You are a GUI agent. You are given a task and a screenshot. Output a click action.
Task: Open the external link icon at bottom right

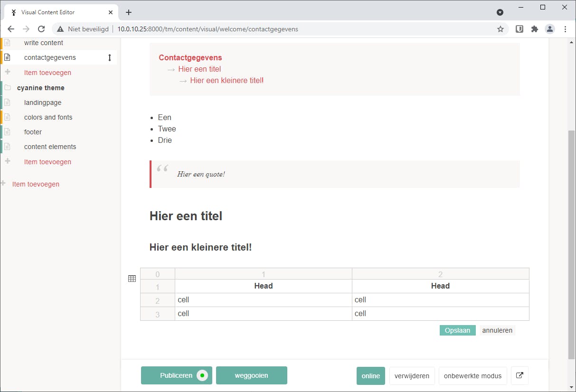pyautogui.click(x=519, y=375)
